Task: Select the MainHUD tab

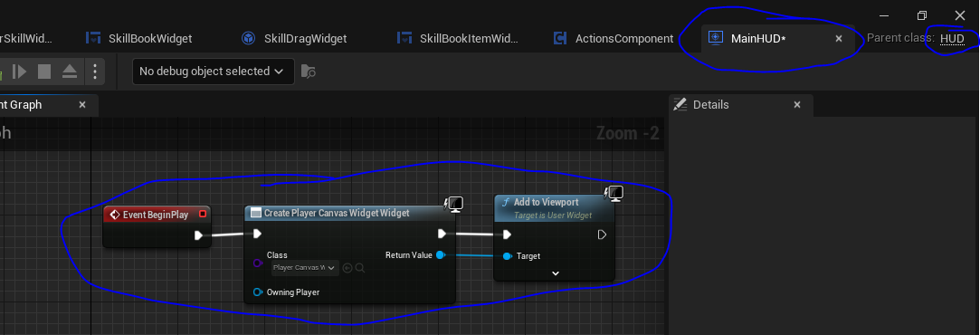Action: point(778,39)
